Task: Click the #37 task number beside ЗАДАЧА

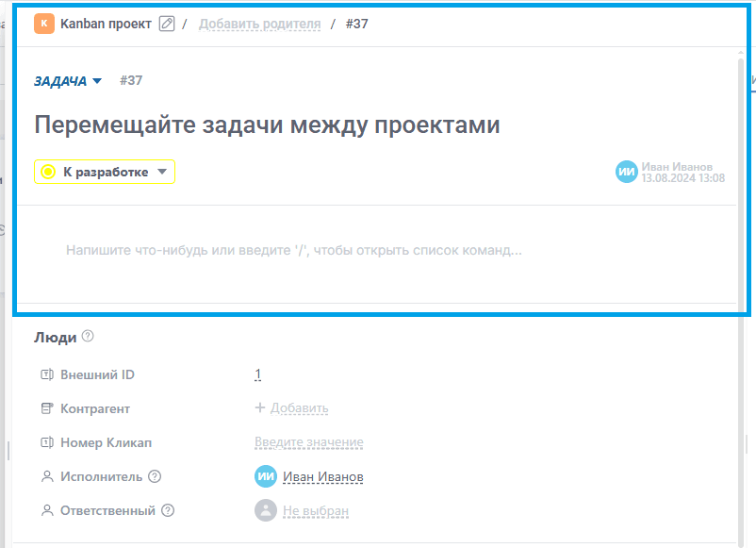Action: pos(131,80)
